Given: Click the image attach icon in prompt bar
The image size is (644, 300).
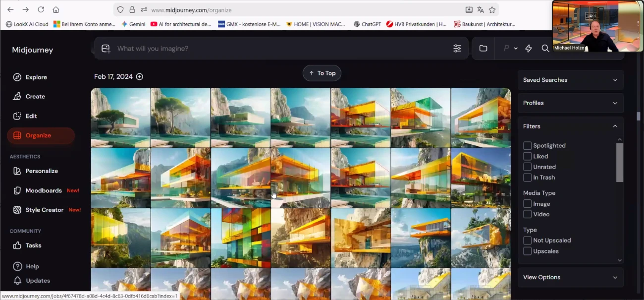Looking at the screenshot, I should tap(106, 49).
